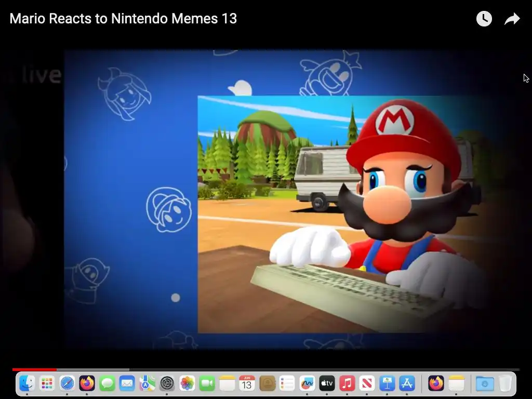Click the Firefox icon right of App Store
The image size is (532, 399).
pyautogui.click(x=436, y=383)
